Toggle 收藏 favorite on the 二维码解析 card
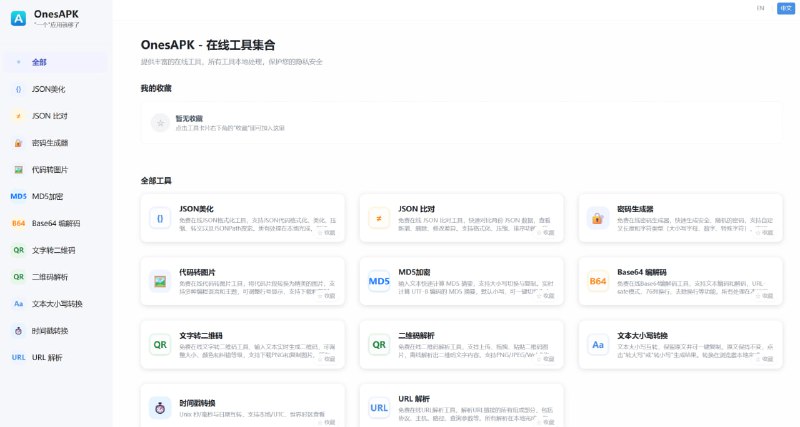 pos(545,359)
